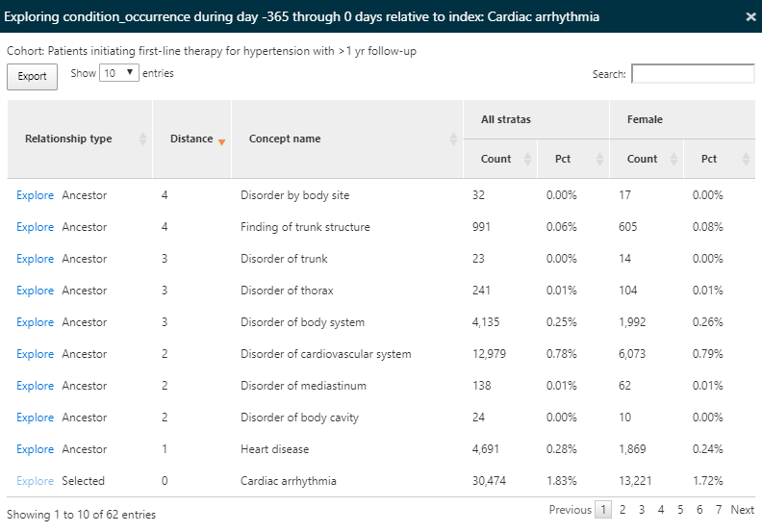This screenshot has height=532, width=762.
Task: Sort by Concept name column
Action: [347, 139]
